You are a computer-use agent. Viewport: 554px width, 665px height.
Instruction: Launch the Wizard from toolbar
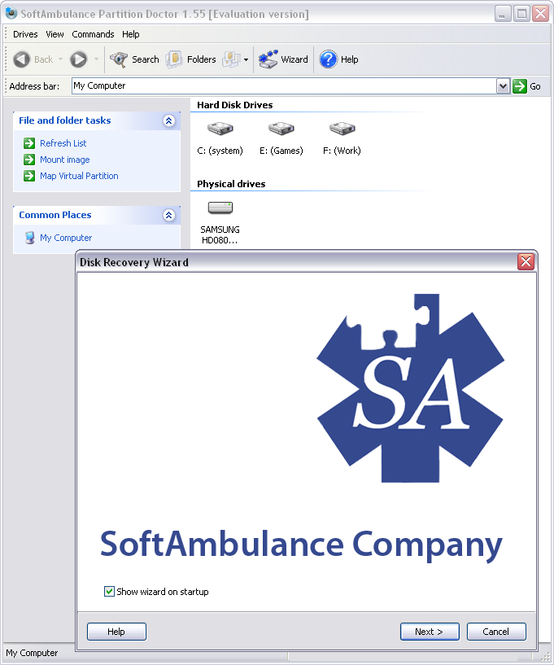tap(283, 59)
